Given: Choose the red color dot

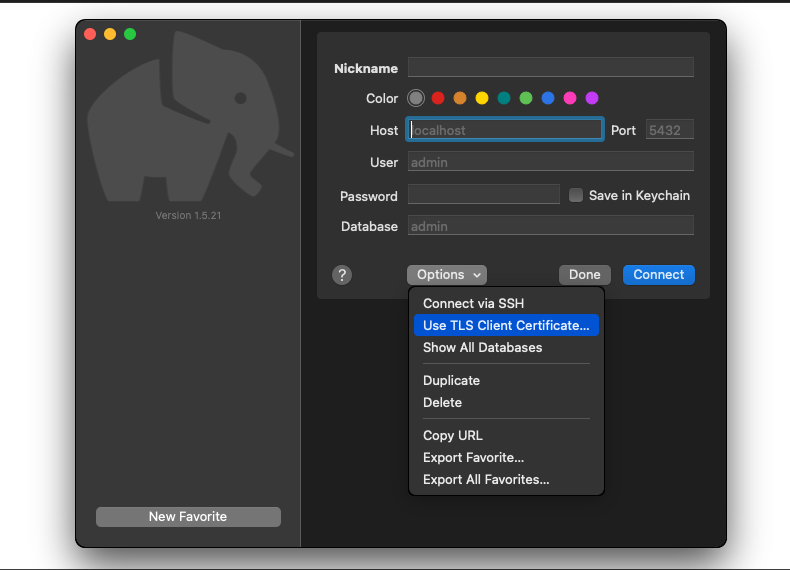Looking at the screenshot, I should coord(438,98).
